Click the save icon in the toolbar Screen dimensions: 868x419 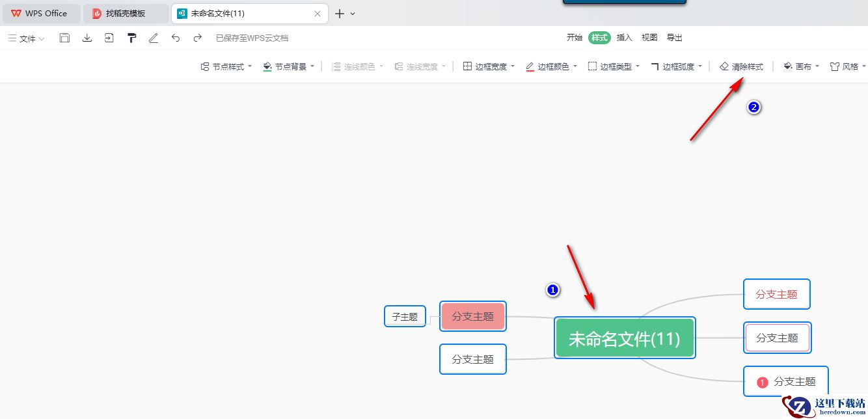coord(64,38)
